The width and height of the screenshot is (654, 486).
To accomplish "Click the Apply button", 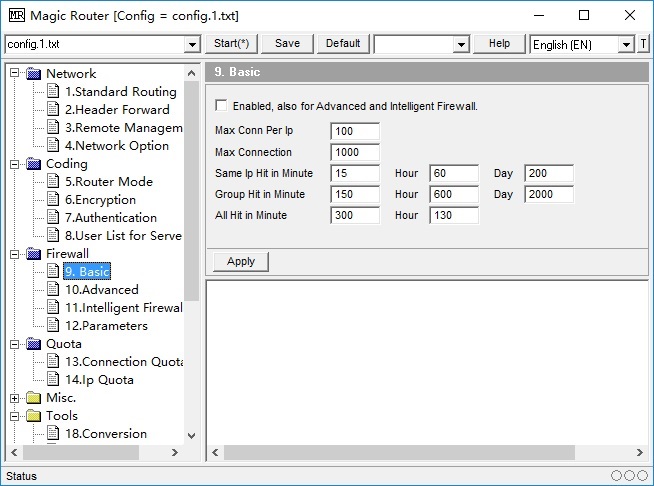I will click(241, 262).
